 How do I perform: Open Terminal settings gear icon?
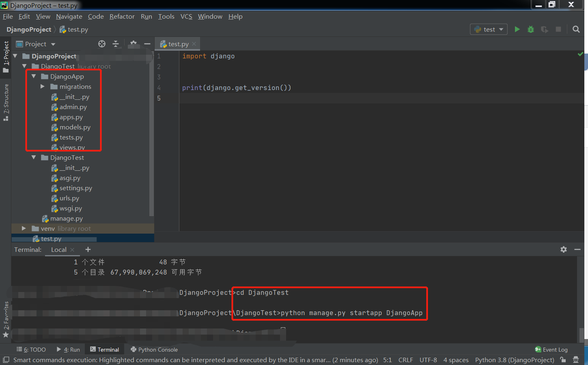coord(564,249)
